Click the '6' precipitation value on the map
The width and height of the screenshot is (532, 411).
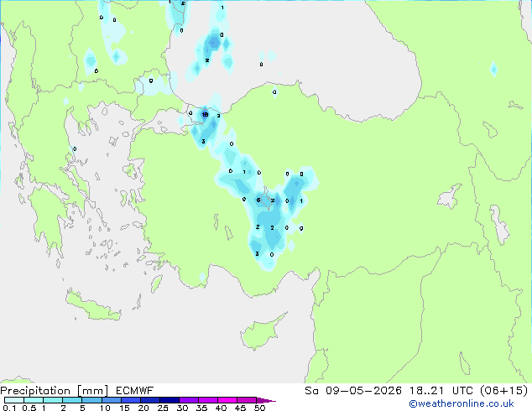pos(258,200)
